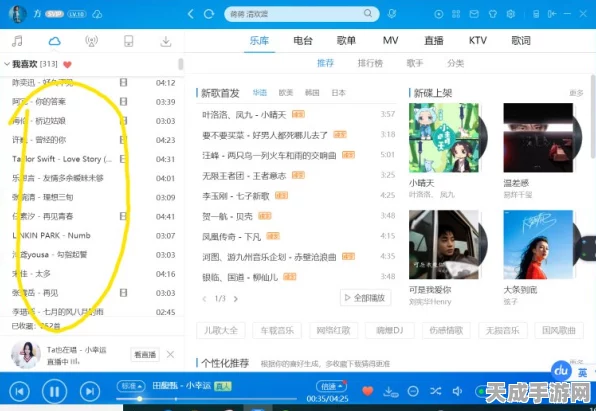Open the 温差感 album cover
The width and height of the screenshot is (596, 411).
pos(538,138)
